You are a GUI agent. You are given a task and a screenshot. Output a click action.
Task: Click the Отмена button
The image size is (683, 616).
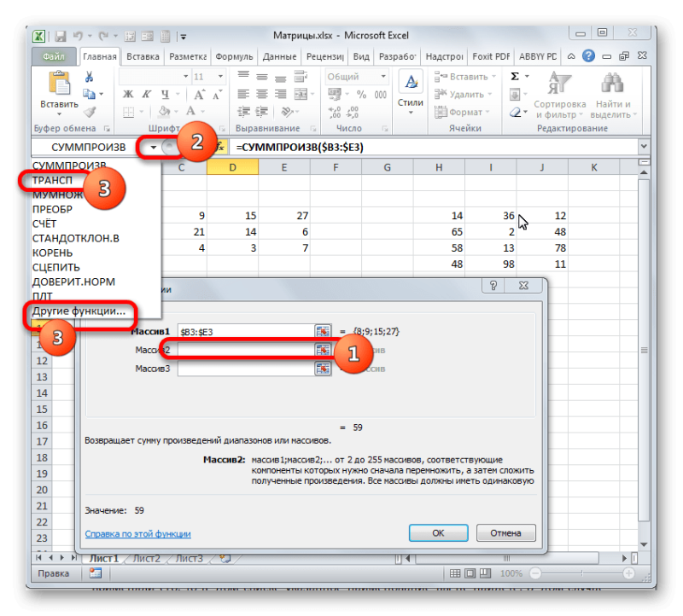pyautogui.click(x=505, y=533)
